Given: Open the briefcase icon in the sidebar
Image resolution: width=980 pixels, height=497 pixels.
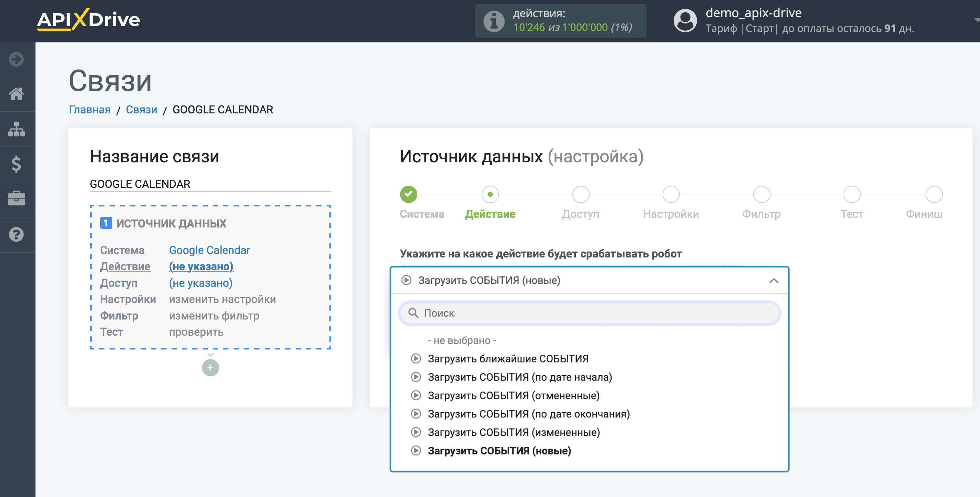Looking at the screenshot, I should 16,199.
